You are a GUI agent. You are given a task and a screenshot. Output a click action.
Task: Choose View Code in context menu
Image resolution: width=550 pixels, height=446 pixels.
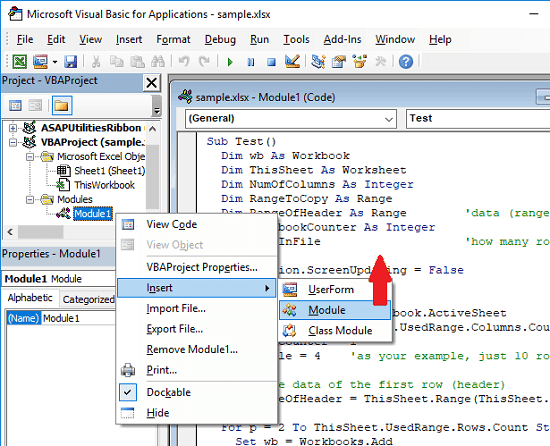point(196,224)
